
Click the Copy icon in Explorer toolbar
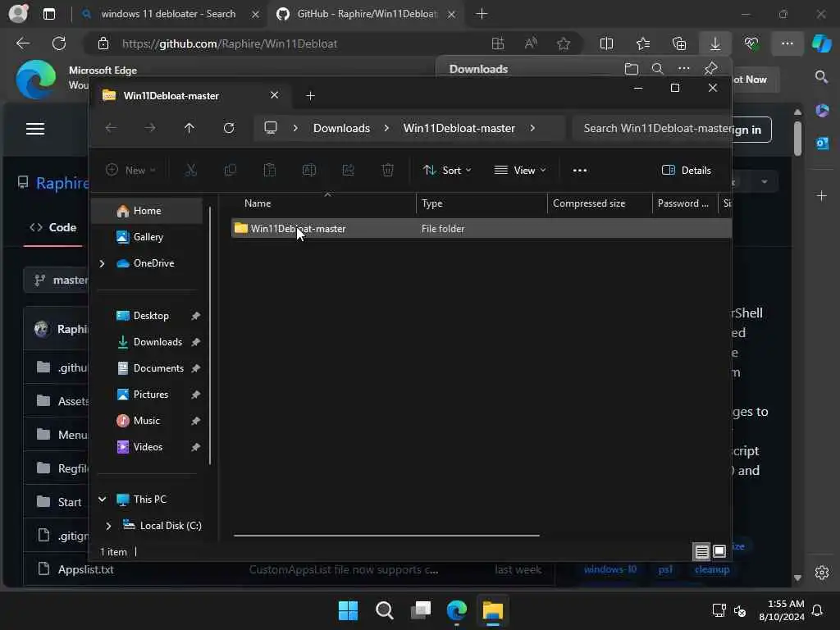click(230, 171)
